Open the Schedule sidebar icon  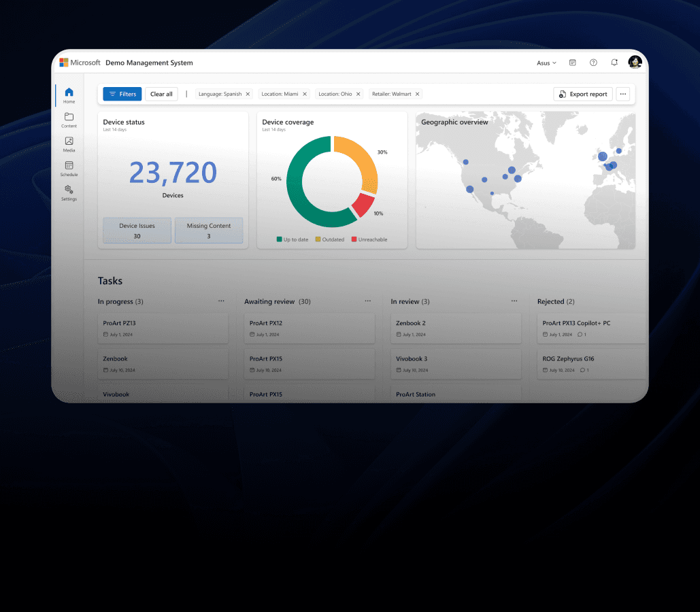click(x=69, y=166)
